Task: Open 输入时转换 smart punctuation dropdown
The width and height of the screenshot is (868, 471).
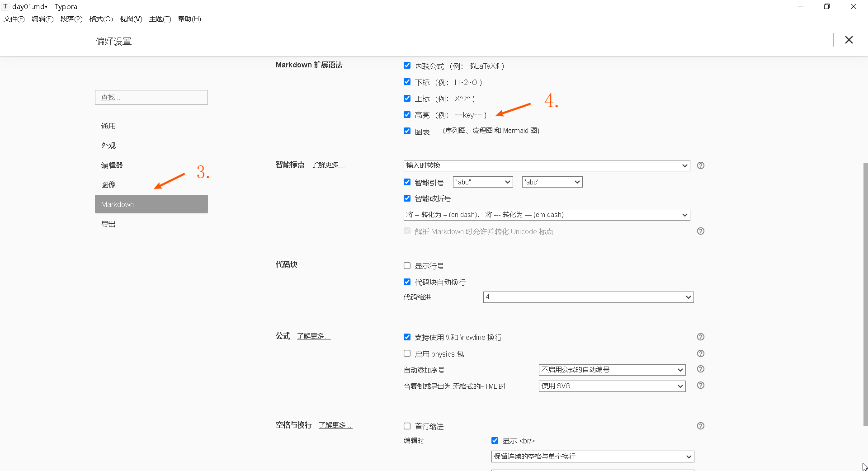Action: (547, 165)
